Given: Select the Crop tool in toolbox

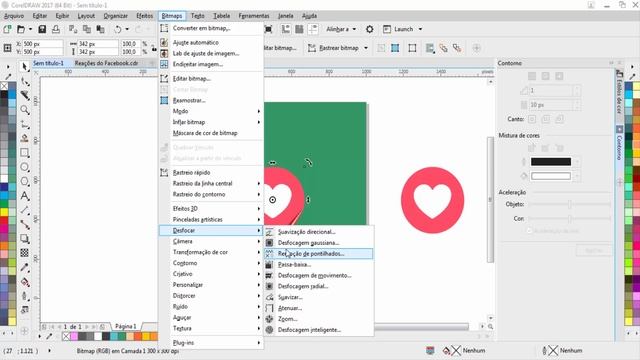Looking at the screenshot, I should (24, 96).
